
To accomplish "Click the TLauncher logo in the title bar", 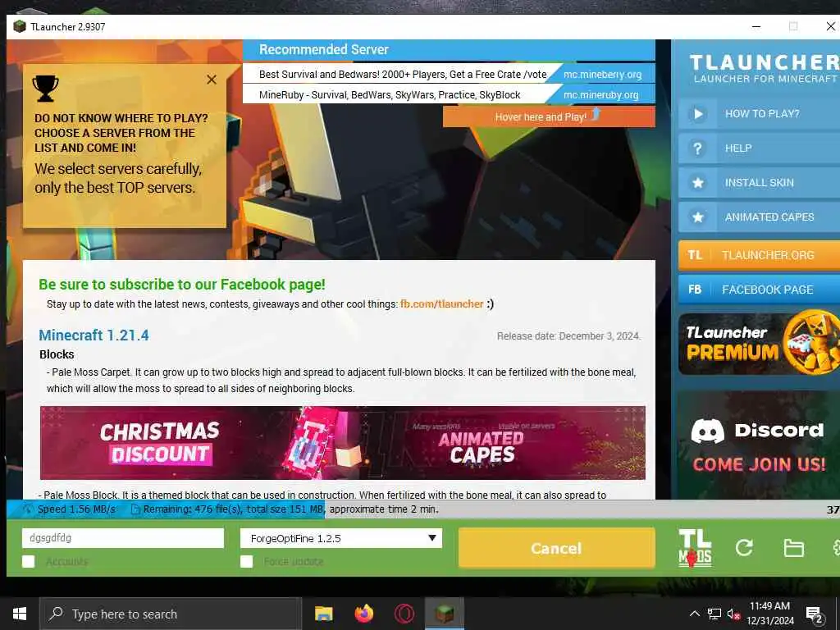I will 20,27.
